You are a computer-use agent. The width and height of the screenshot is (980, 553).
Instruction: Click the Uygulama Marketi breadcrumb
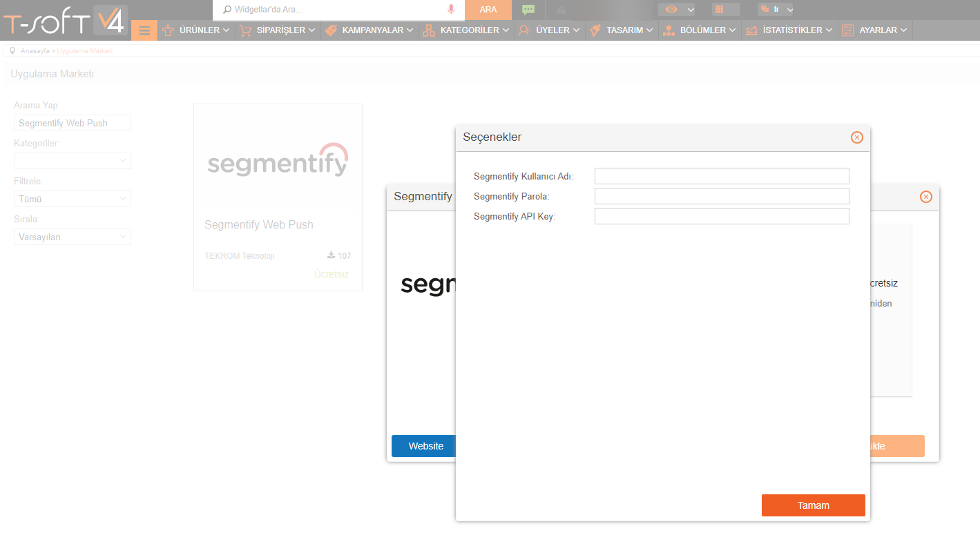pyautogui.click(x=85, y=51)
